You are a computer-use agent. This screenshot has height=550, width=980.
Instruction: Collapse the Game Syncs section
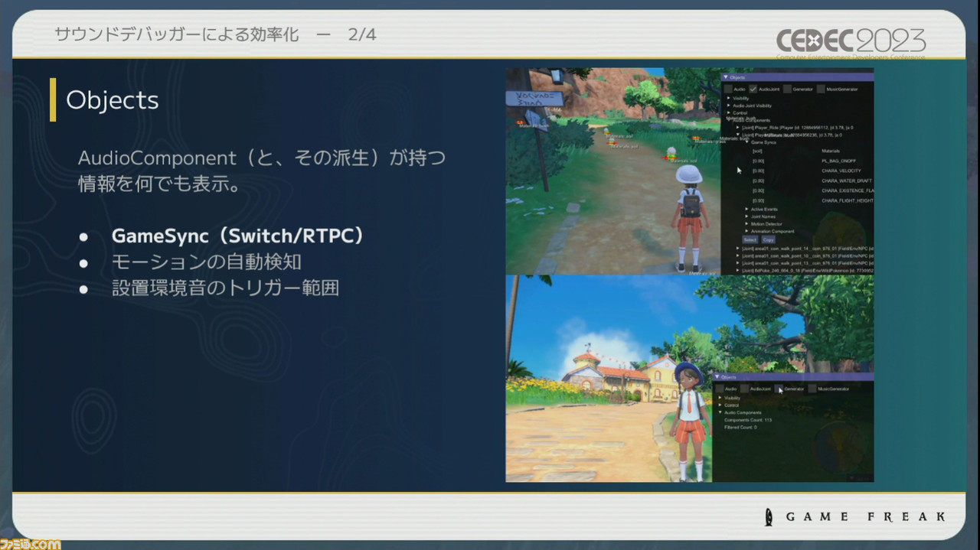click(747, 142)
